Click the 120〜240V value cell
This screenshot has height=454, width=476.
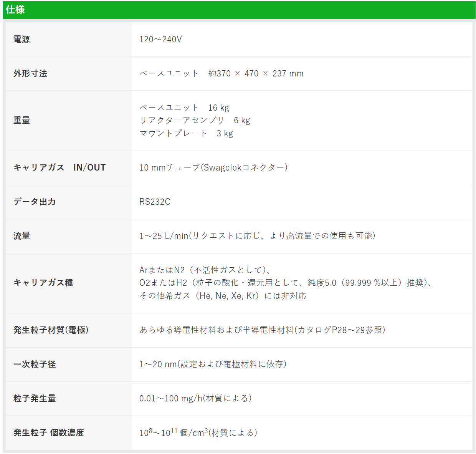coord(162,39)
